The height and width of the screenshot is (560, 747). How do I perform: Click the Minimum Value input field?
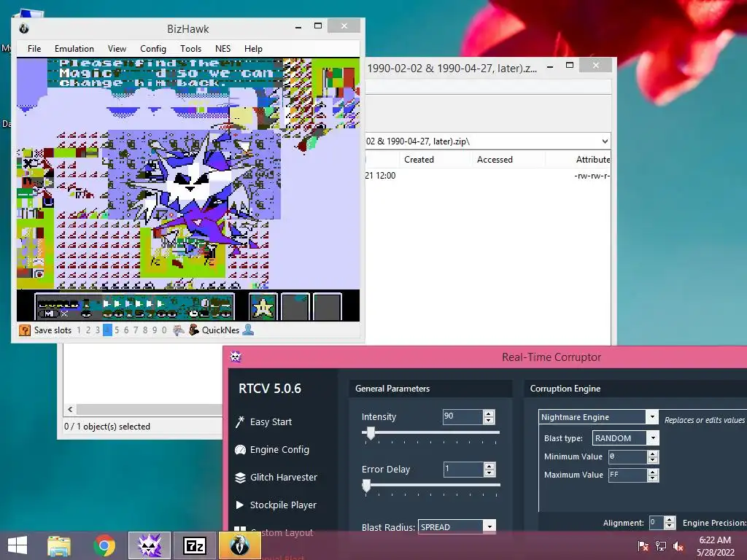(x=628, y=456)
